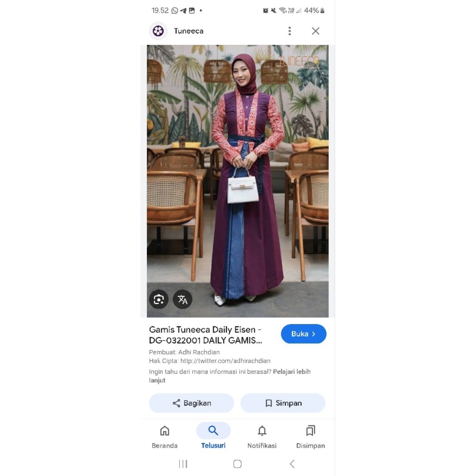This screenshot has height=476, width=476.
Task: Open Android recent apps button
Action: 183,463
